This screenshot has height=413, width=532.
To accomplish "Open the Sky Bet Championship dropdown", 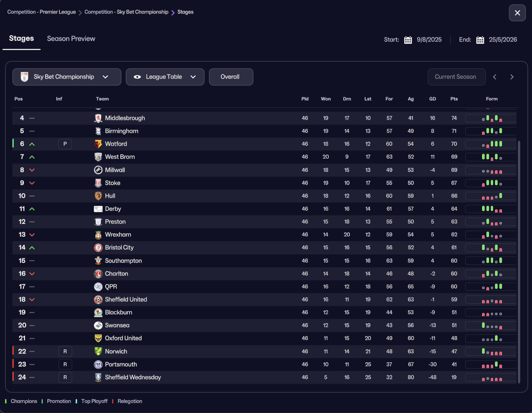I will [67, 77].
